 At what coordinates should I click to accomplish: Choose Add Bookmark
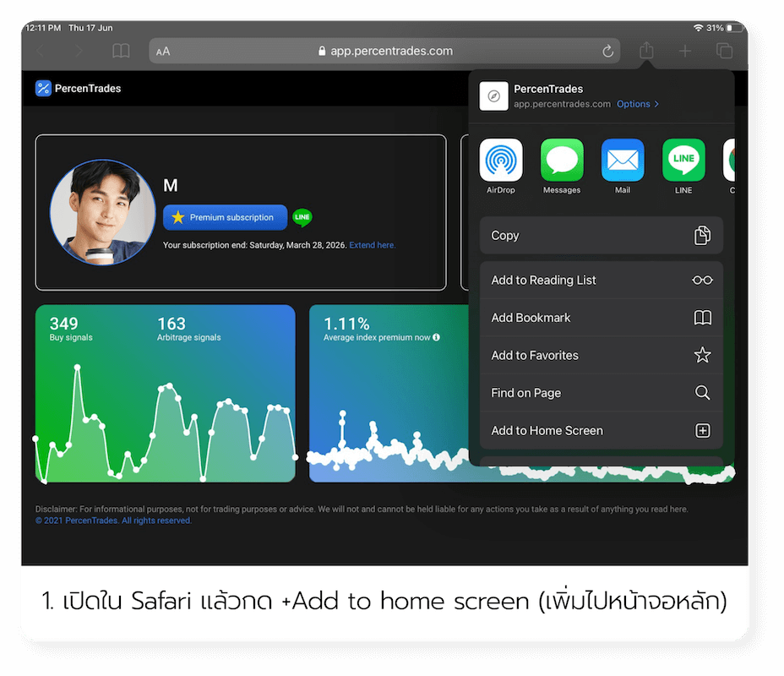602,318
